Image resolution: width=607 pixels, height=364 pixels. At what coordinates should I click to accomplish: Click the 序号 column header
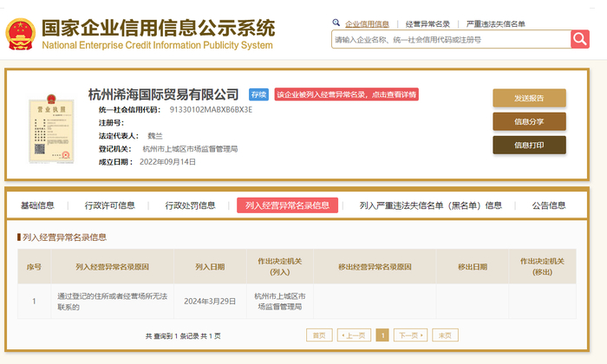tap(34, 267)
